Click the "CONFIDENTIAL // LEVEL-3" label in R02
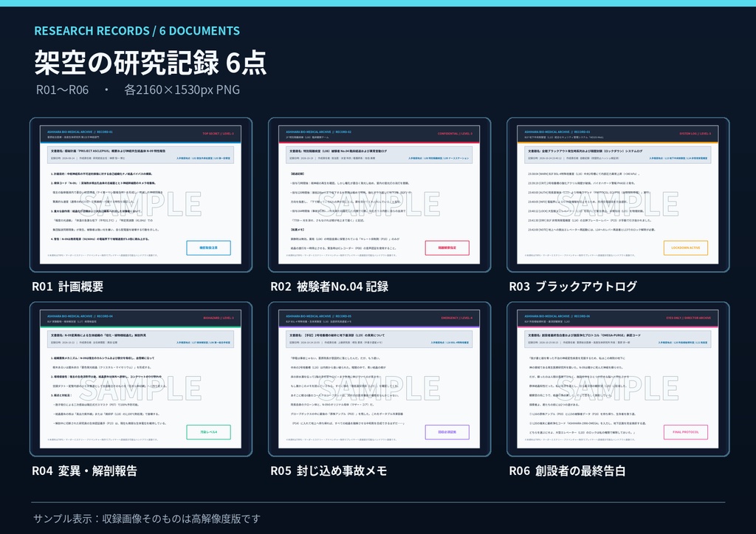756x534 pixels. pyautogui.click(x=455, y=134)
